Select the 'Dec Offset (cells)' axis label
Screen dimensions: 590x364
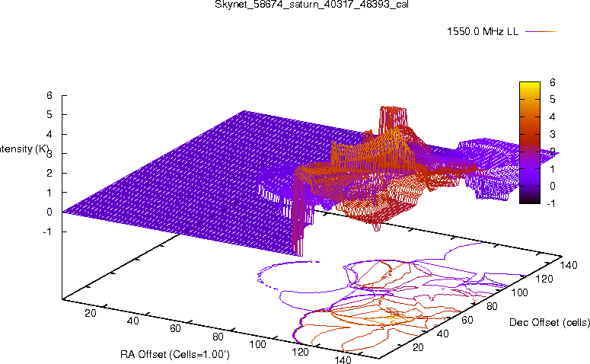point(550,323)
